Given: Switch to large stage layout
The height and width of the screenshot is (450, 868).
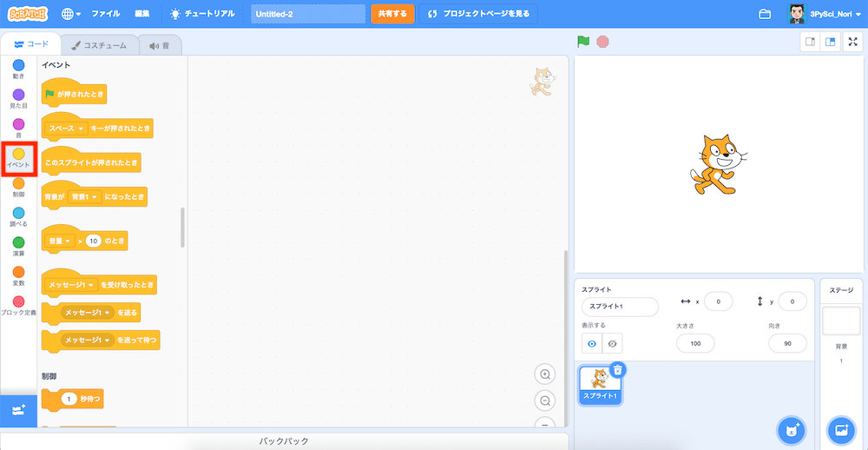Looking at the screenshot, I should click(830, 42).
